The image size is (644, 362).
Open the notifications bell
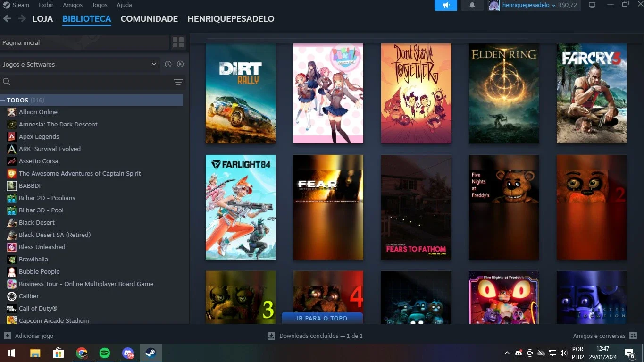pos(472,5)
